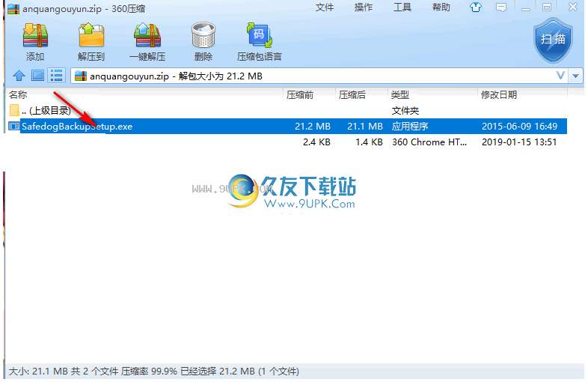This screenshot has width=588, height=382.
Task: Open the 工具 (Tools) menu
Action: [402, 7]
